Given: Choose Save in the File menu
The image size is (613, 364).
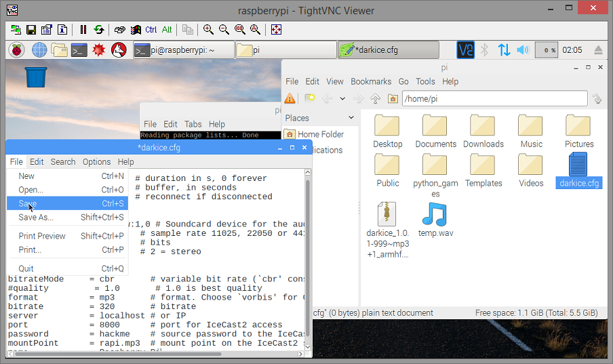Looking at the screenshot, I should tap(67, 203).
